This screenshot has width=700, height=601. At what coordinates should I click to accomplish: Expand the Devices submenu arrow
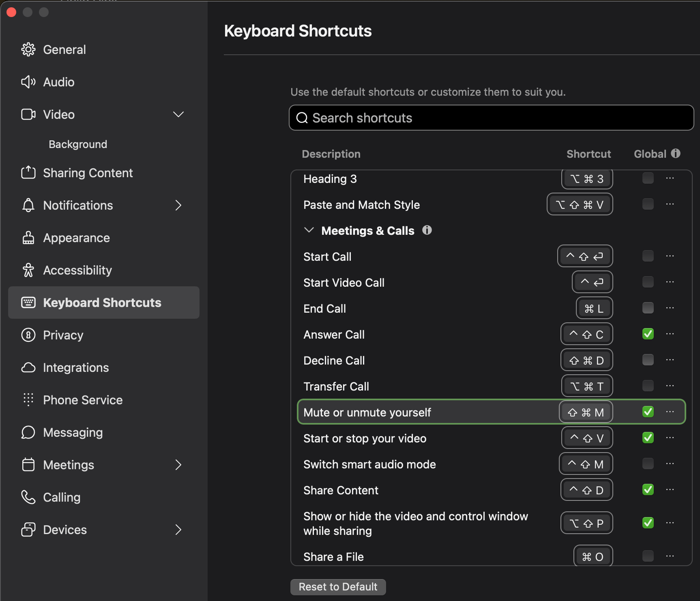(x=178, y=530)
